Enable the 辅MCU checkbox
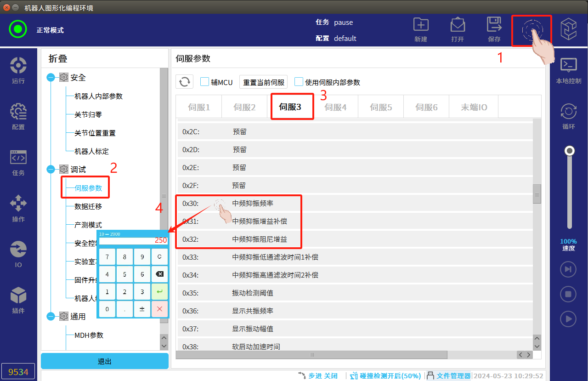 (205, 82)
